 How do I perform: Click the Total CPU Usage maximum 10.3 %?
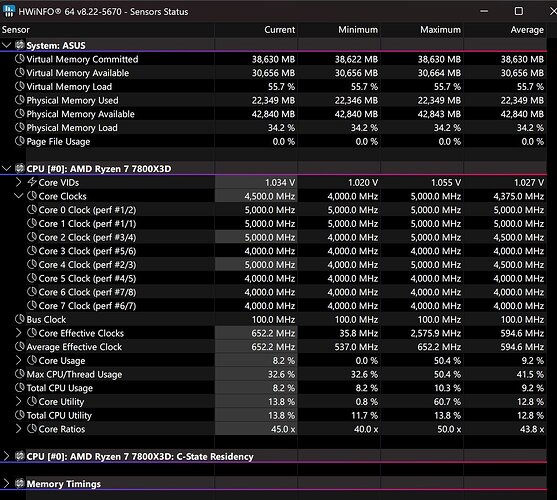pos(448,388)
